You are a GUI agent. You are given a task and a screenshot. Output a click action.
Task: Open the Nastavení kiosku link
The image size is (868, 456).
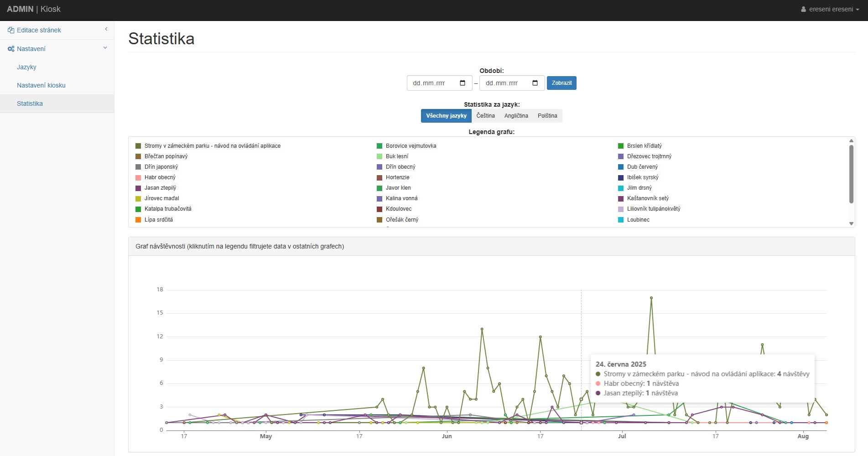(x=41, y=85)
